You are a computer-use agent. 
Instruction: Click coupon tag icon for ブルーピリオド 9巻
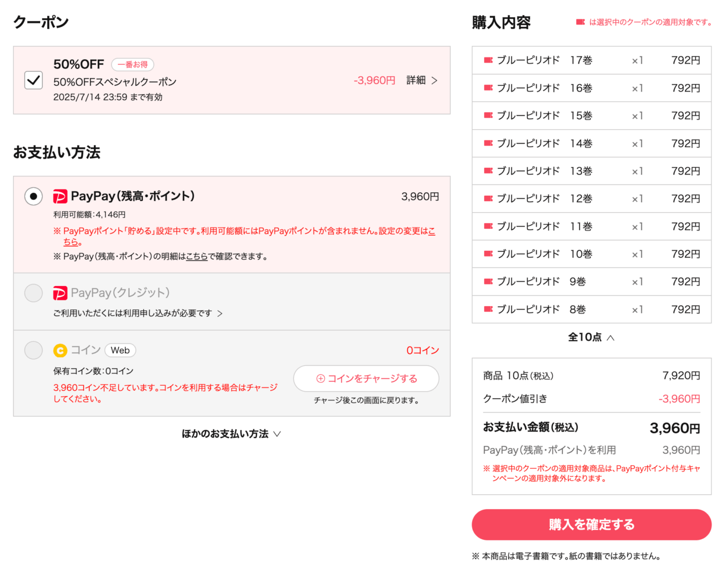coord(488,281)
